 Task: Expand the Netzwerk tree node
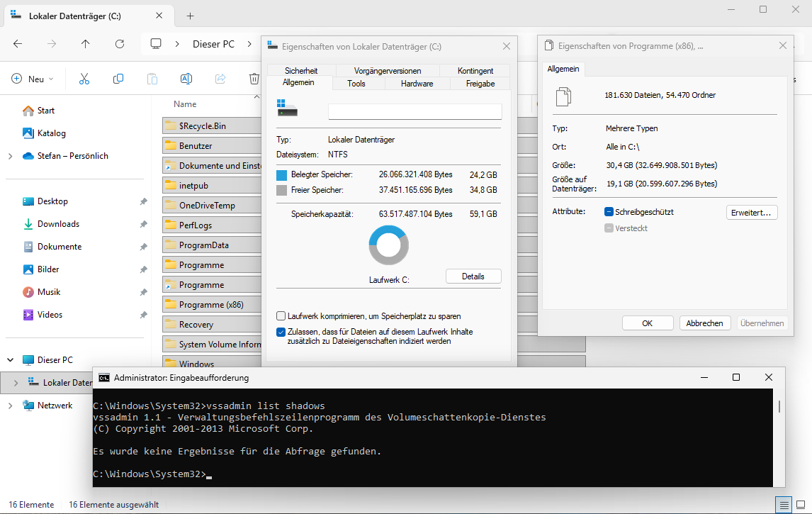[10, 406]
